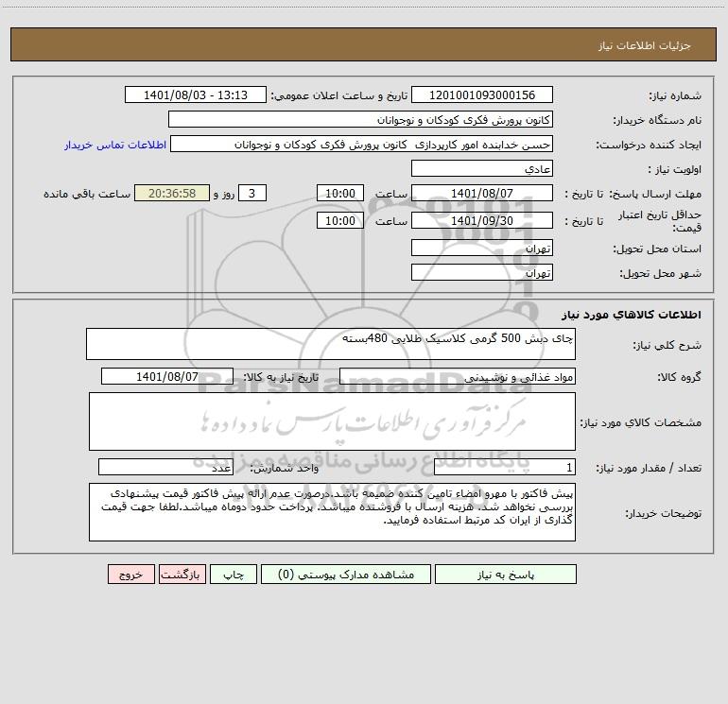The width and height of the screenshot is (728, 704).
Task: Click 'توضیحات خریدار:' label
Action: pyautogui.click(x=664, y=513)
